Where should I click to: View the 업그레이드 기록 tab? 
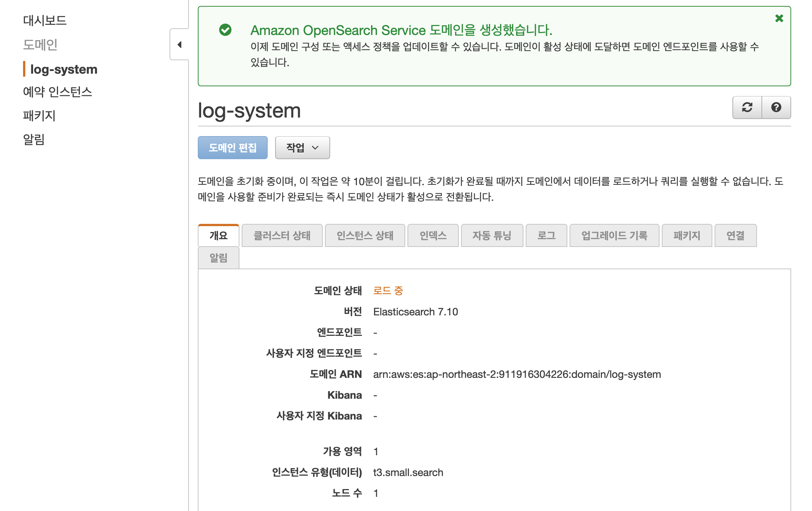(614, 235)
